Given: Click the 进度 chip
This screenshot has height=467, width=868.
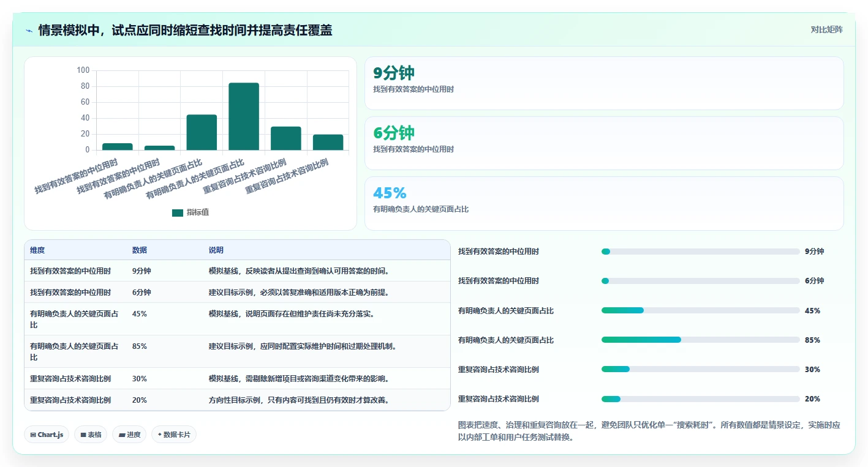Looking at the screenshot, I should point(129,435).
